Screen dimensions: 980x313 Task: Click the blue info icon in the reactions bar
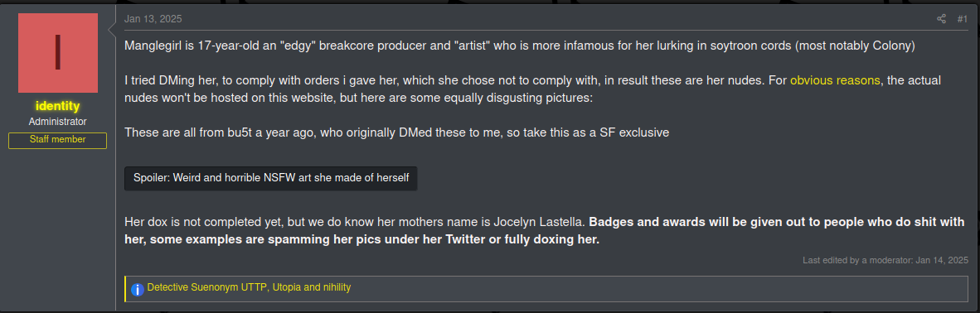[x=138, y=289]
